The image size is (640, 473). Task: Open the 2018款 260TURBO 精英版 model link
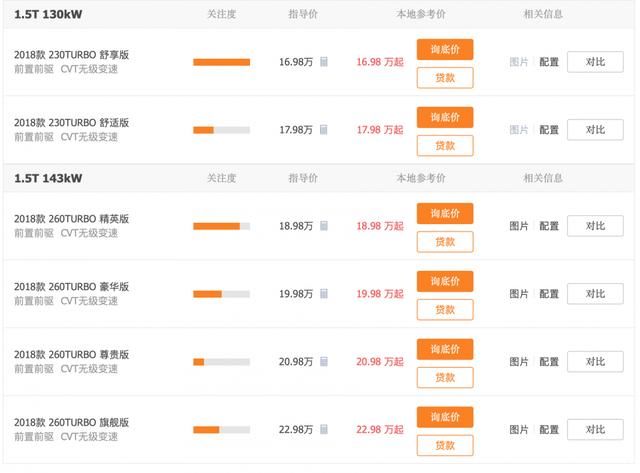pos(71,219)
